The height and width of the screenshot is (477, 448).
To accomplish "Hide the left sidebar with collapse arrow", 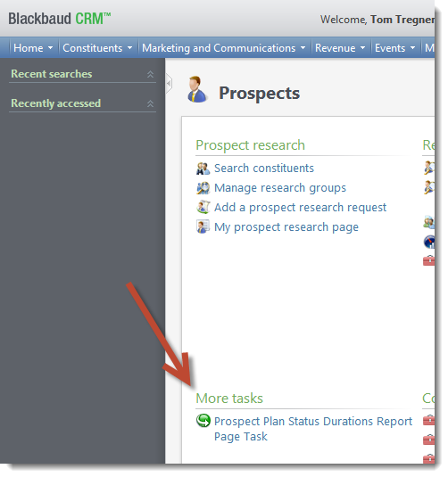I will click(x=169, y=83).
